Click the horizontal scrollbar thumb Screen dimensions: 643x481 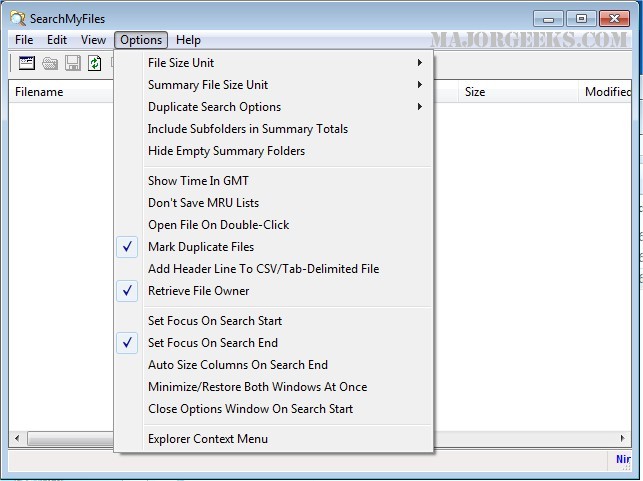(70, 438)
